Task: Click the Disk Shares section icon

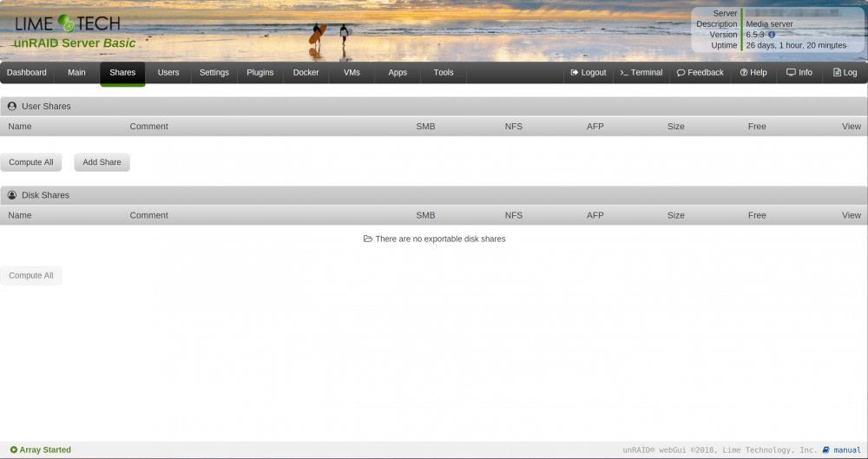Action: pos(12,195)
